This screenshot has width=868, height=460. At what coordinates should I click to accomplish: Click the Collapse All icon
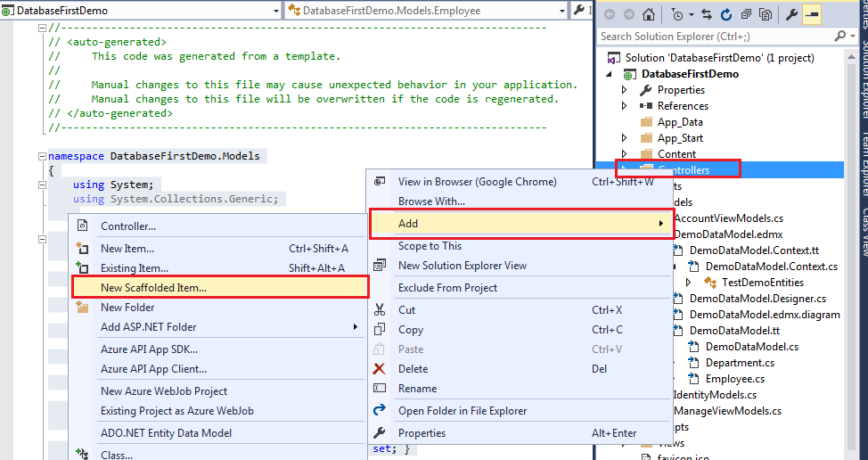click(746, 15)
